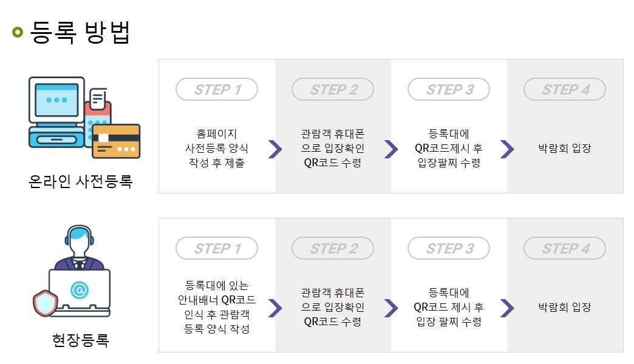Click the 등록 방법 heading

(80, 32)
